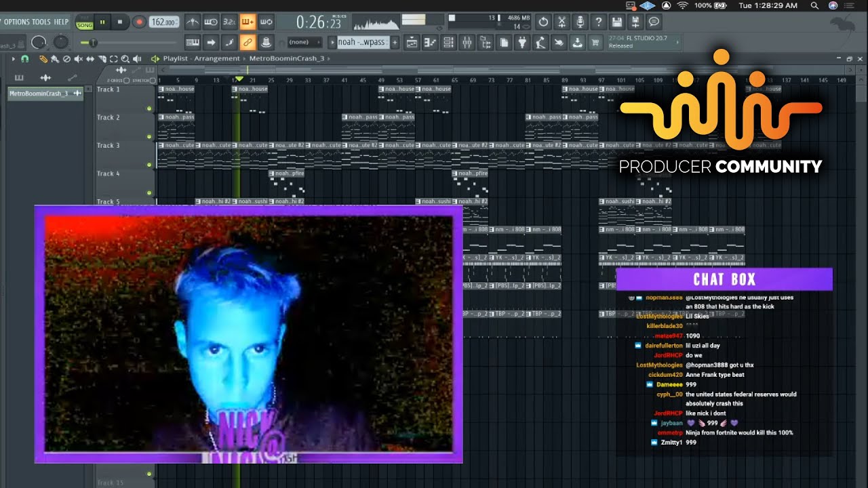868x488 pixels.
Task: Enable the Z-CROSS checkbox
Action: pos(127,81)
